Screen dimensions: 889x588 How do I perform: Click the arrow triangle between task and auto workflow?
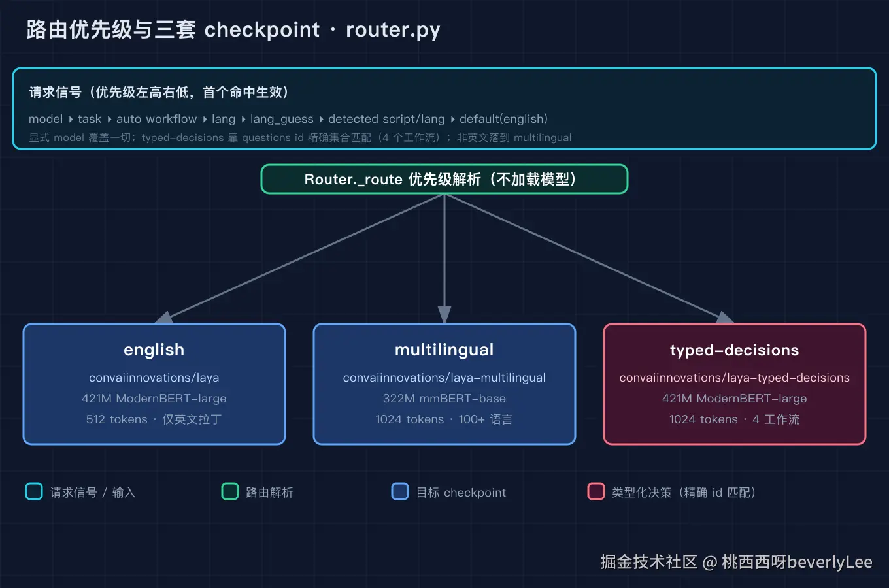click(x=109, y=119)
